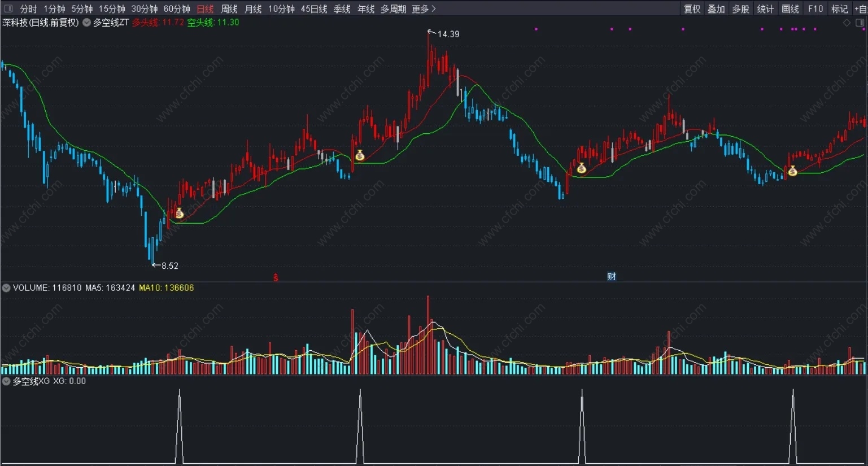Open 更多 to show more periods
868x466 pixels.
[x=424, y=9]
